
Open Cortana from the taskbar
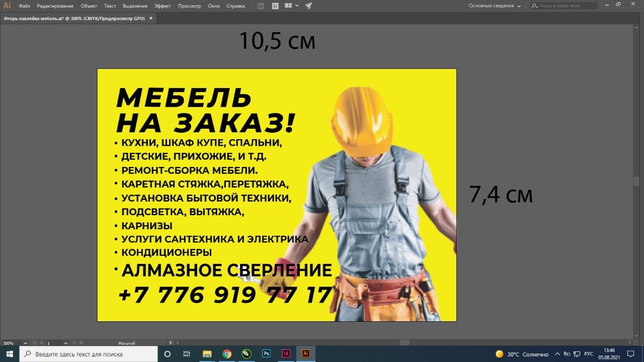(168, 354)
